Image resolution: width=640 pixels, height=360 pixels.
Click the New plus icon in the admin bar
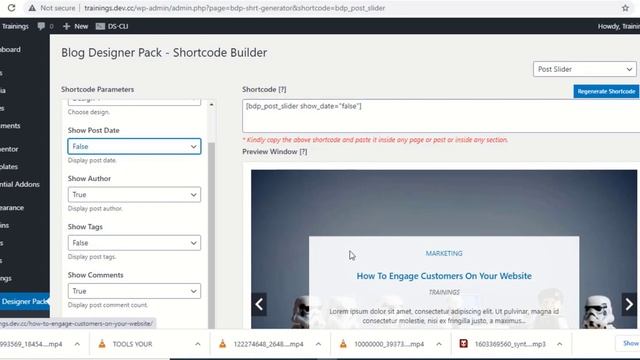67,26
